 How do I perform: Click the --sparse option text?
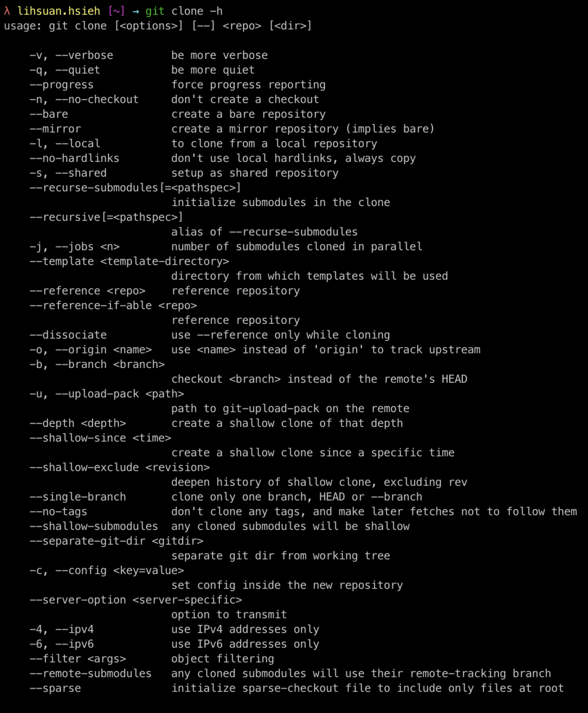click(x=55, y=688)
